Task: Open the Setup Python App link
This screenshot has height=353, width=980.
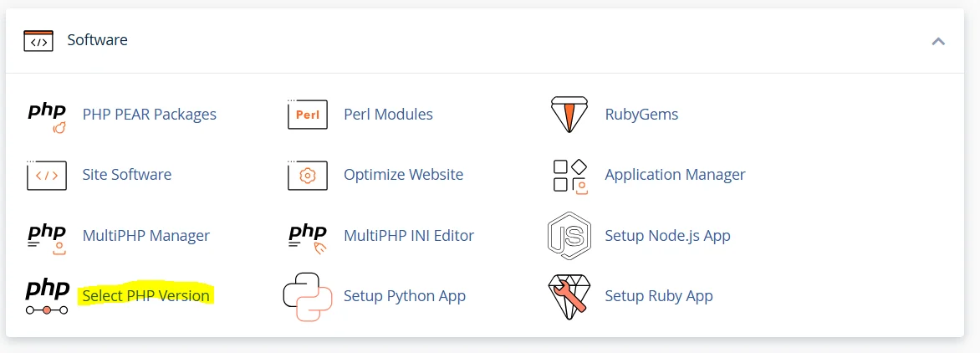Action: coord(405,295)
